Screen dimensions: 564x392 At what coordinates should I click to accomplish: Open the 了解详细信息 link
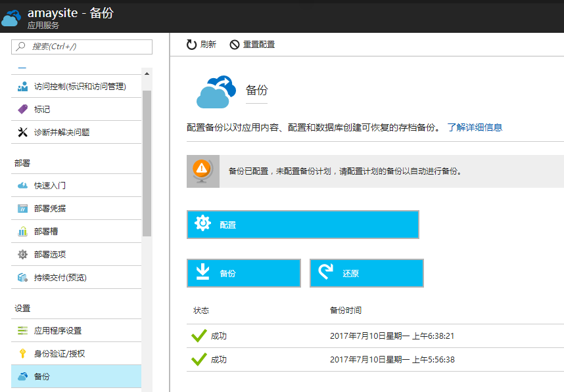[475, 127]
